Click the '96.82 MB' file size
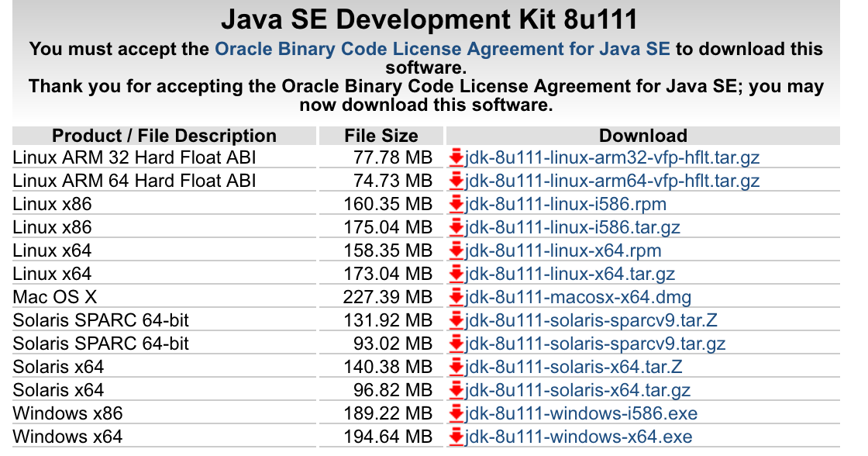The height and width of the screenshot is (456, 868). [x=393, y=391]
